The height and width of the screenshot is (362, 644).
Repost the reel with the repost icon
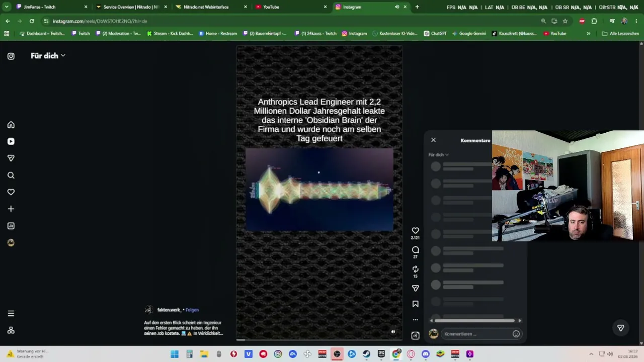[x=416, y=269]
